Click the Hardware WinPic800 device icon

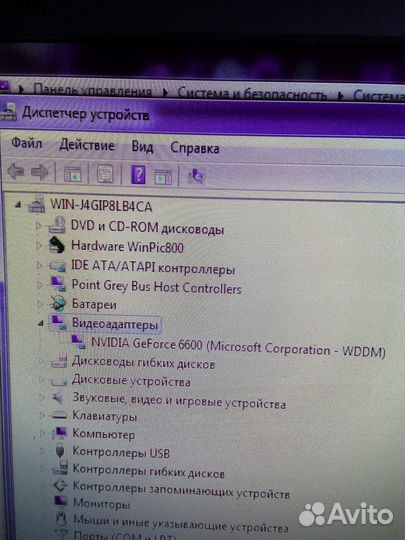[57, 245]
